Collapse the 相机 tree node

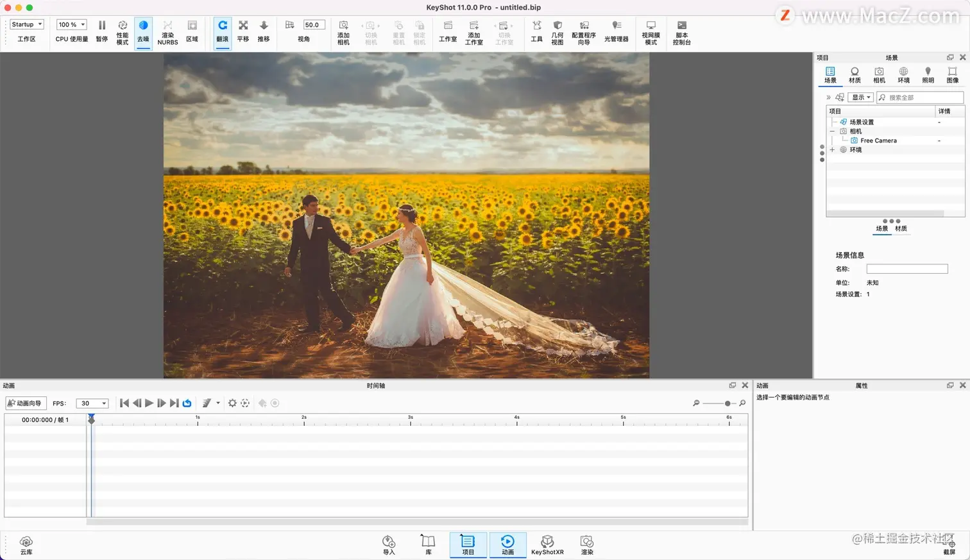(x=833, y=132)
